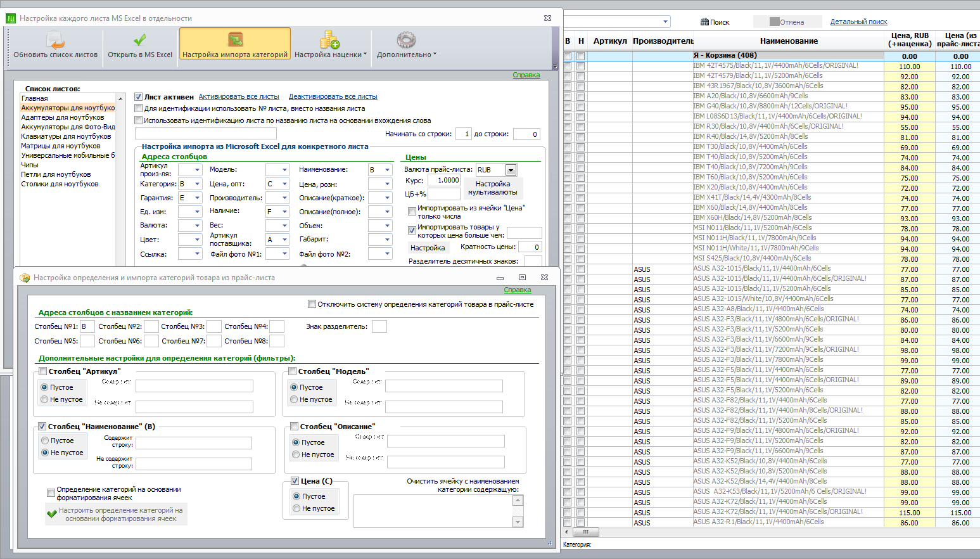Viewport: 980px width, 559px height.
Task: Click the category settings window title icon
Action: [25, 278]
